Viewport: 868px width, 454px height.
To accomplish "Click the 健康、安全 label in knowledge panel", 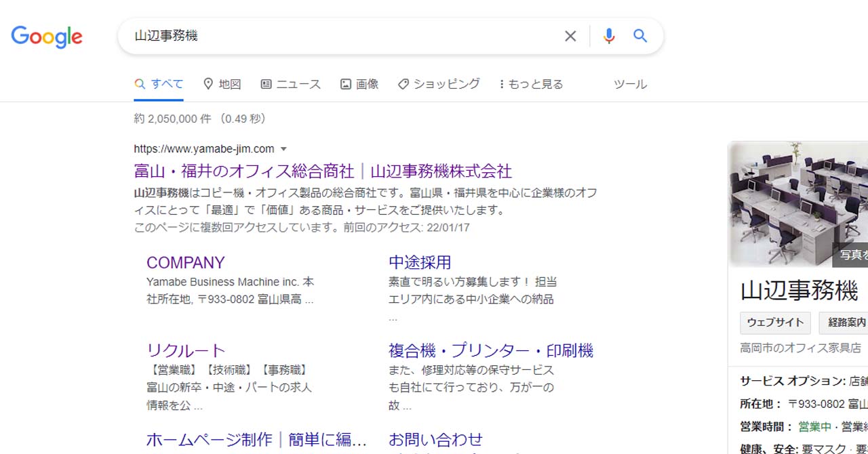I will (x=768, y=449).
